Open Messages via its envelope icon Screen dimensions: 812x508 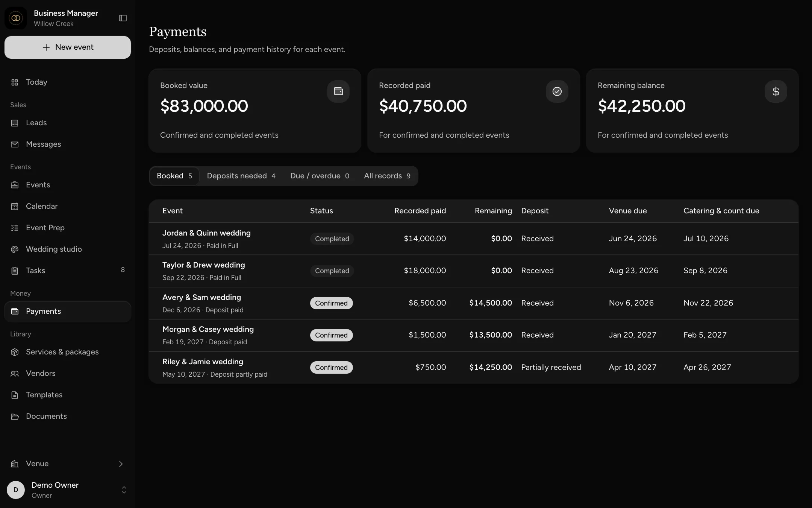pyautogui.click(x=15, y=144)
